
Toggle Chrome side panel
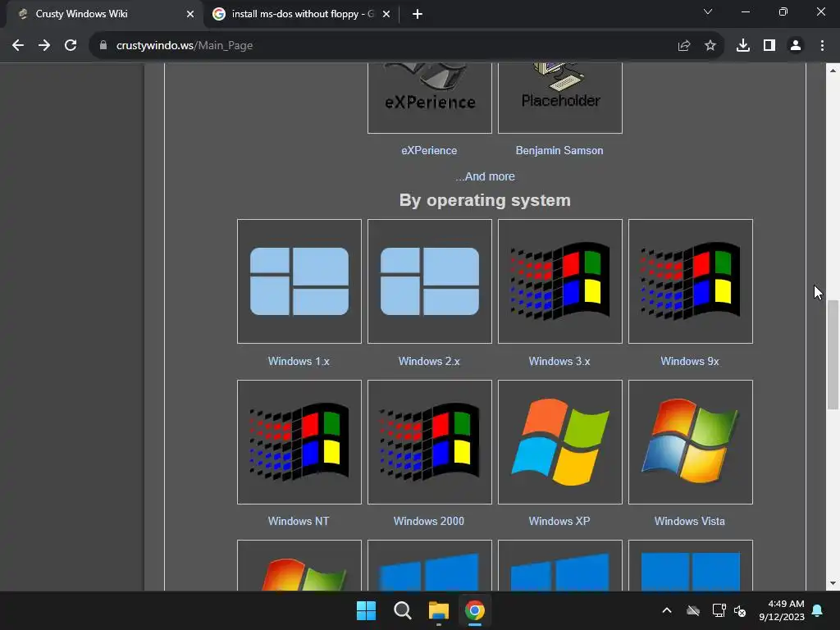click(x=769, y=46)
